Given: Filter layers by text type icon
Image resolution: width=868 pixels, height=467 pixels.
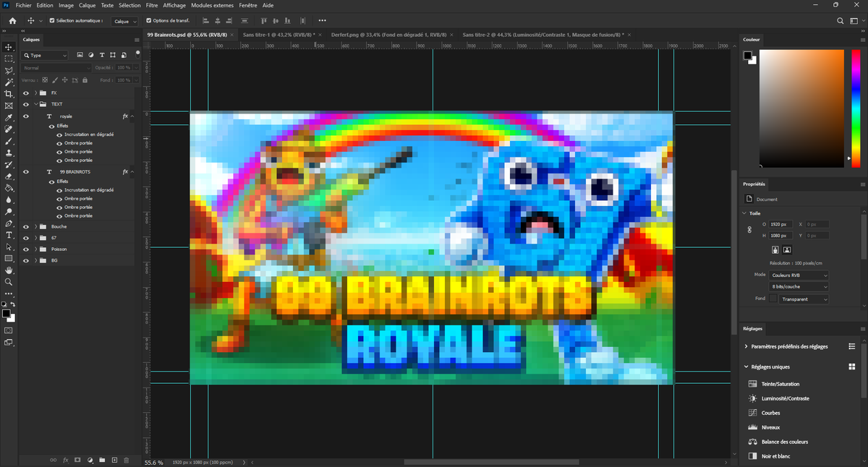Looking at the screenshot, I should (102, 55).
